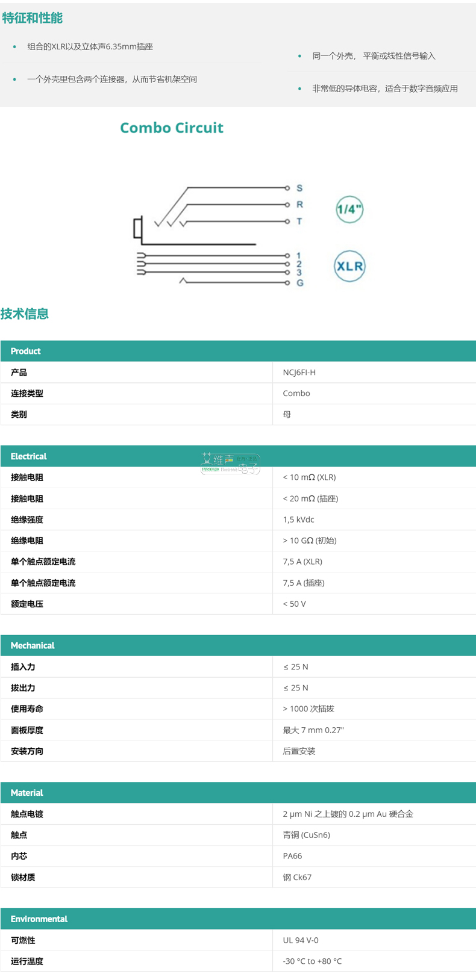This screenshot has height=980, width=476.
Task: Click the 7,5 A (插座) value
Action: click(304, 583)
